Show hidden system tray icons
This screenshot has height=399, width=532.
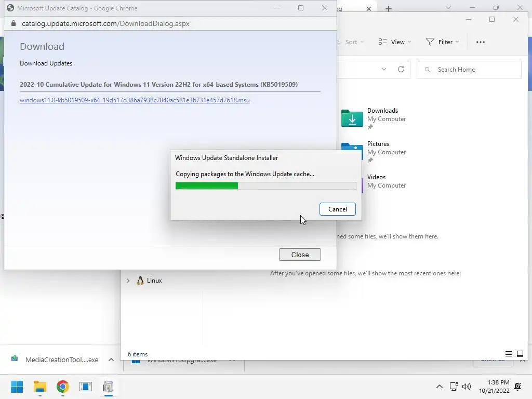pos(439,387)
